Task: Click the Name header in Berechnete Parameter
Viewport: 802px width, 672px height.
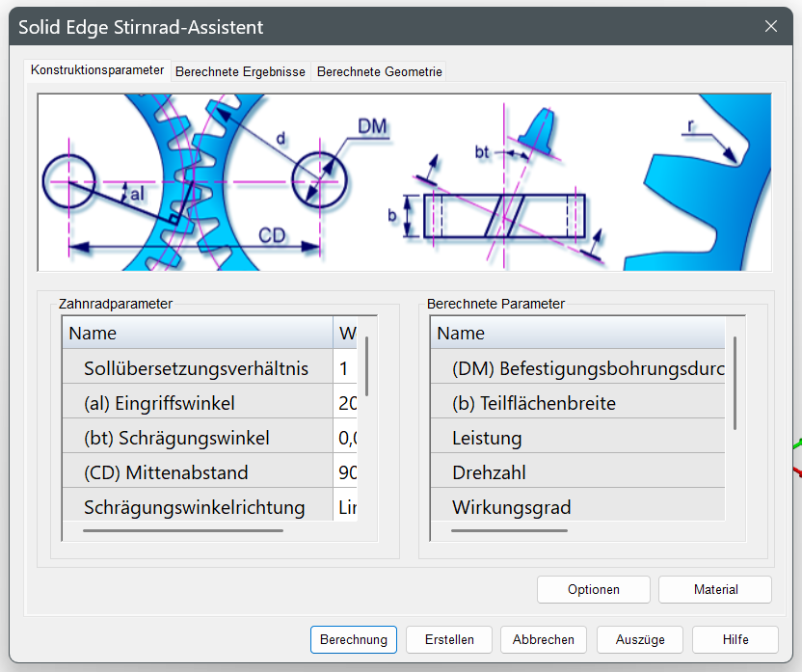Action: (578, 333)
